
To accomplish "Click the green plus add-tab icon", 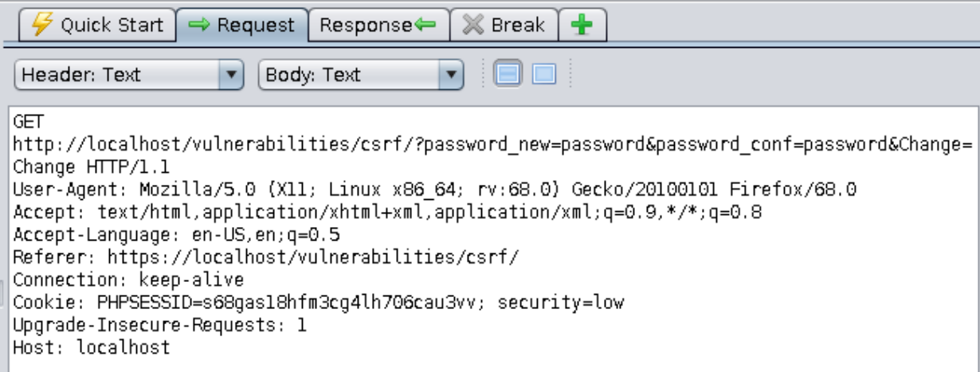I will (582, 25).
